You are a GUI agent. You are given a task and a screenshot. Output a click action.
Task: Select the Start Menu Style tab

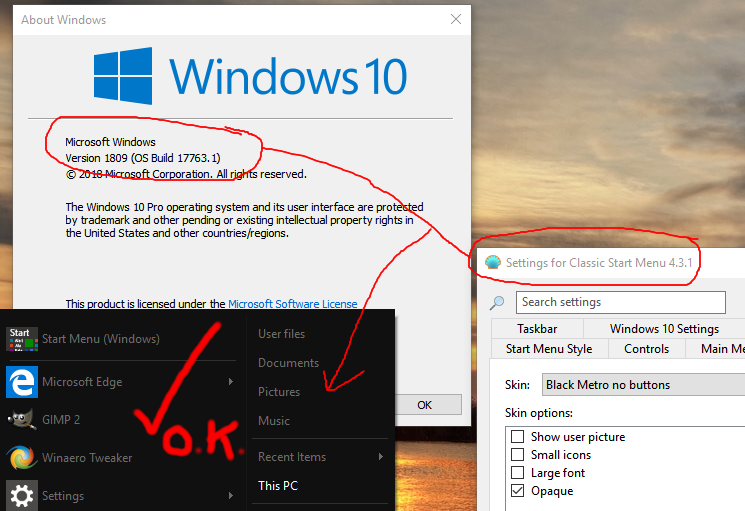click(x=549, y=349)
